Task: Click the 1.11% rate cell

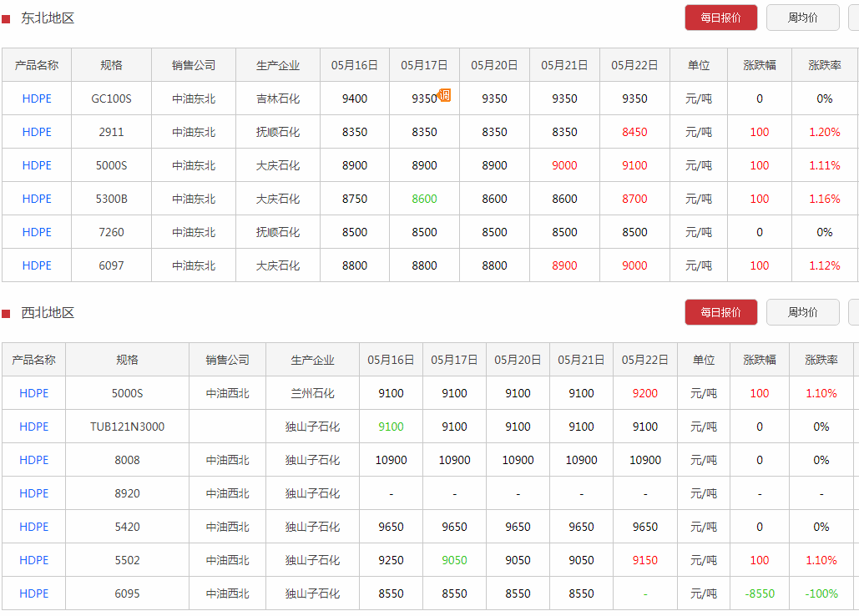Action: [825, 165]
